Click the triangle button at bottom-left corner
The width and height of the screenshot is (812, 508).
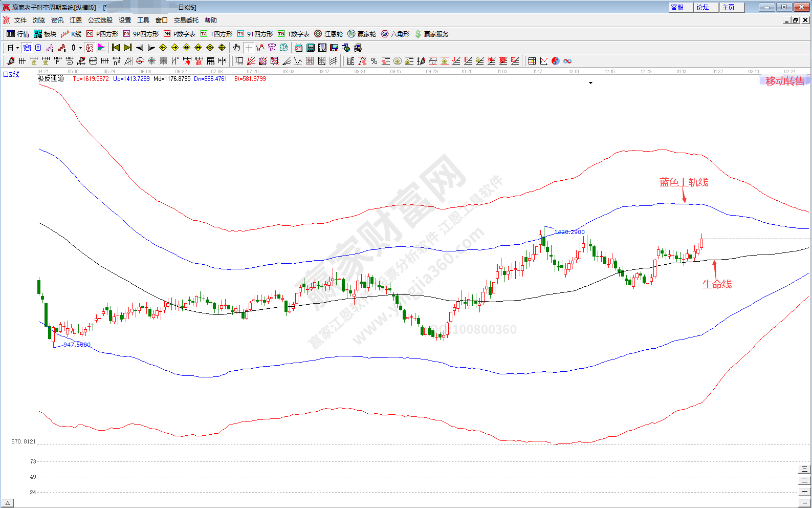(7, 503)
